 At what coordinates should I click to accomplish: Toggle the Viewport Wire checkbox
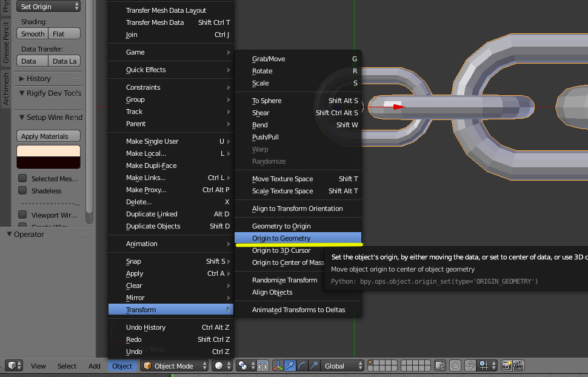point(22,215)
